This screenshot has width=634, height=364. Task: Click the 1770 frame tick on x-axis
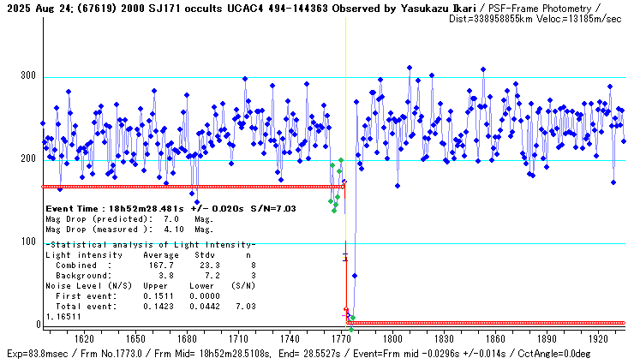click(342, 340)
